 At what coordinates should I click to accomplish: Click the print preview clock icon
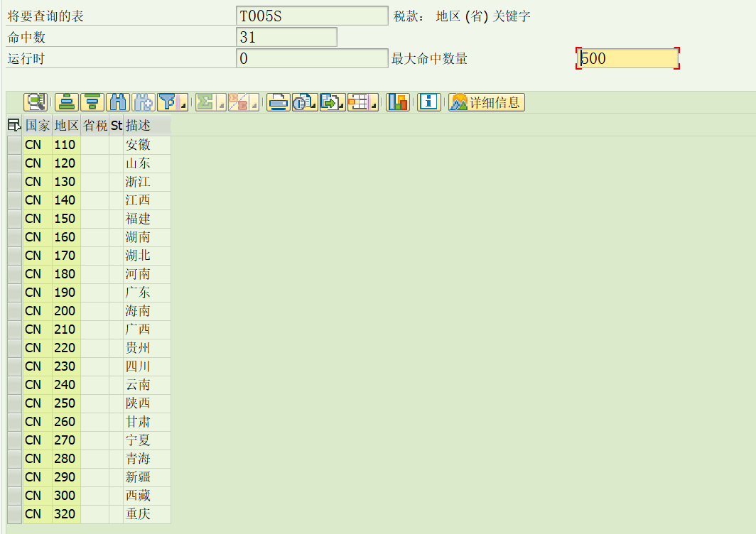coord(303,102)
